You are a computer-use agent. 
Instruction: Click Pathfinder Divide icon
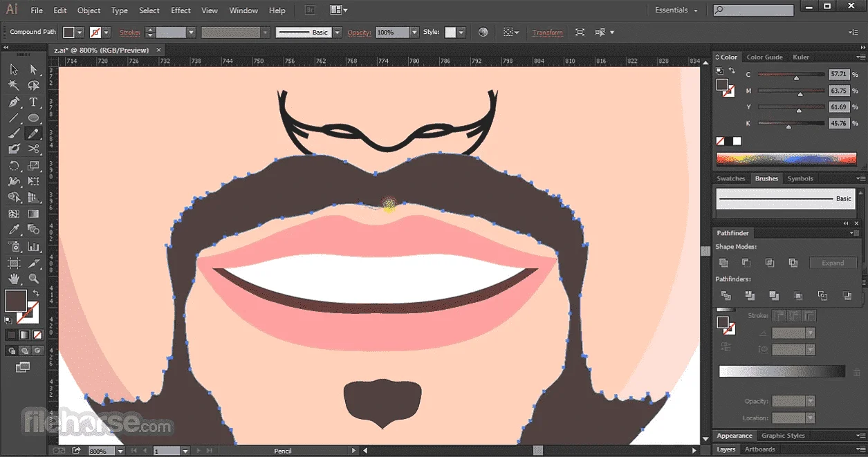tap(726, 296)
